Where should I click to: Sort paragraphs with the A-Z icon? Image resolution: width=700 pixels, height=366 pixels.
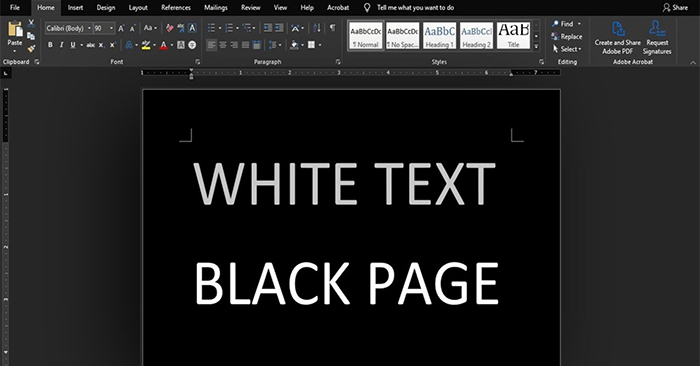[x=317, y=28]
